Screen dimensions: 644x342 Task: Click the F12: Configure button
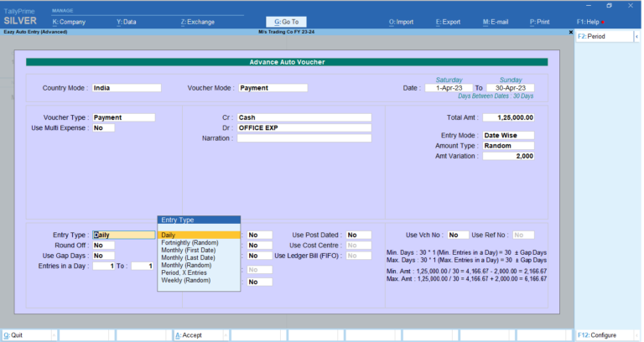pos(604,335)
